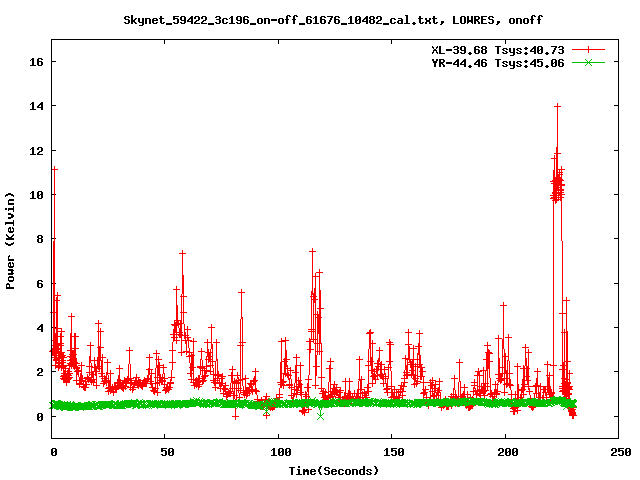
Task: Click x-axis tick label '150'
Action: (393, 452)
